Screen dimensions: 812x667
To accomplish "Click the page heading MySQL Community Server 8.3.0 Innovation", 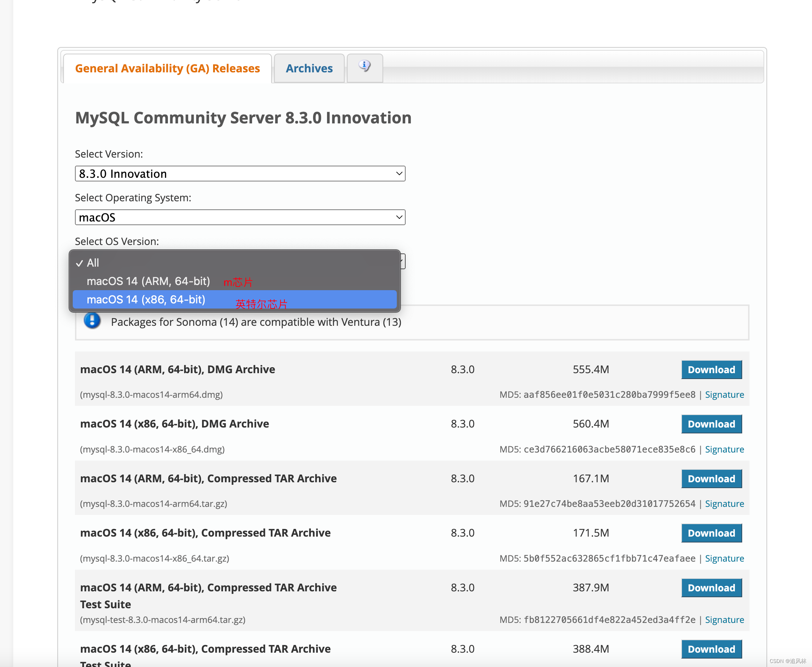I will (x=243, y=118).
